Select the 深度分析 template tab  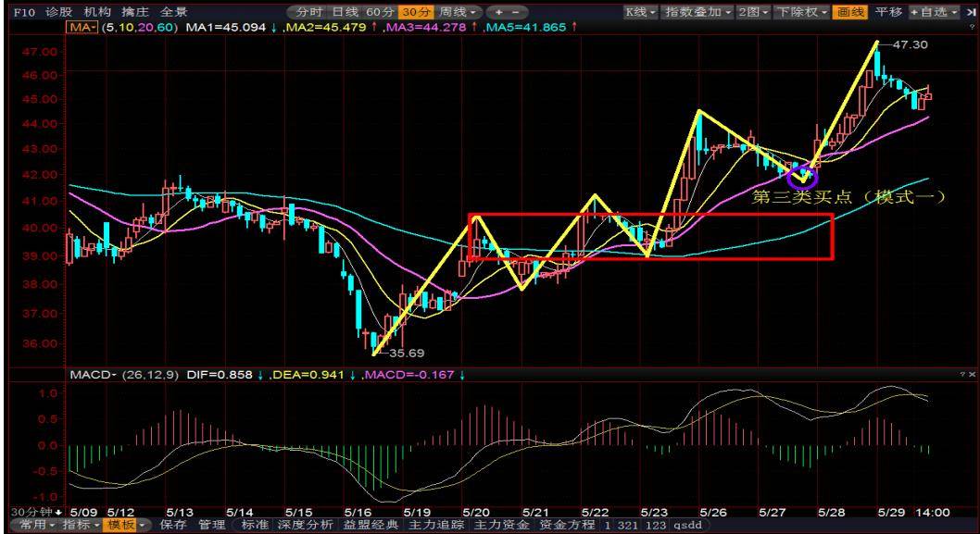(x=307, y=526)
